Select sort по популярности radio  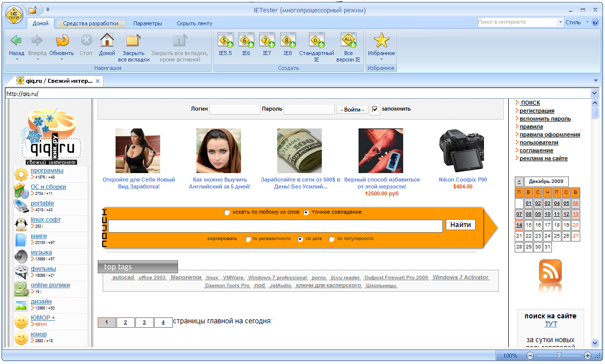(x=332, y=239)
